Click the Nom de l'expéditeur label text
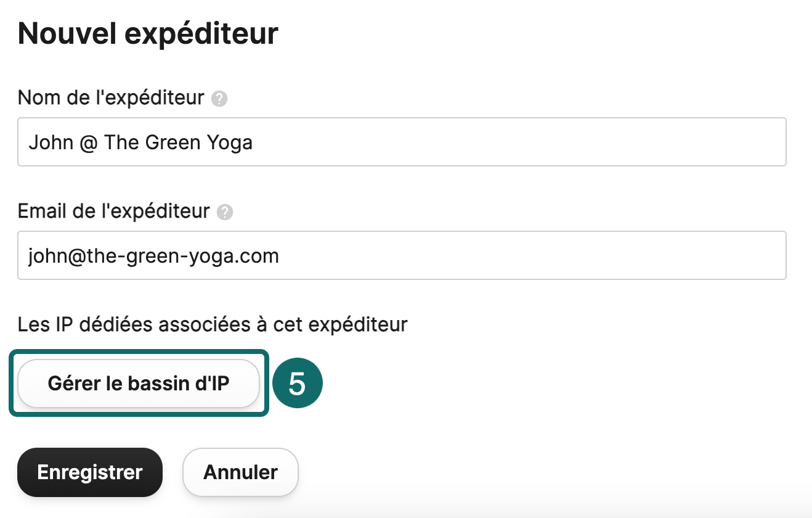 click(x=111, y=97)
